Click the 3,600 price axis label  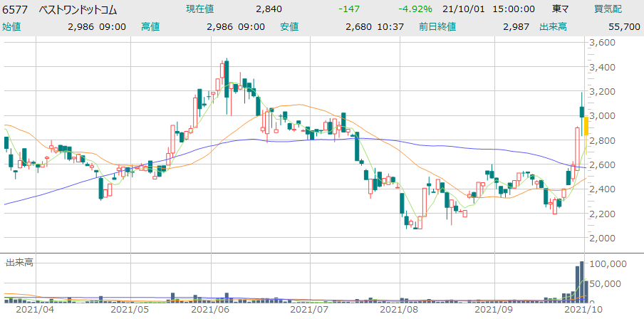click(603, 43)
